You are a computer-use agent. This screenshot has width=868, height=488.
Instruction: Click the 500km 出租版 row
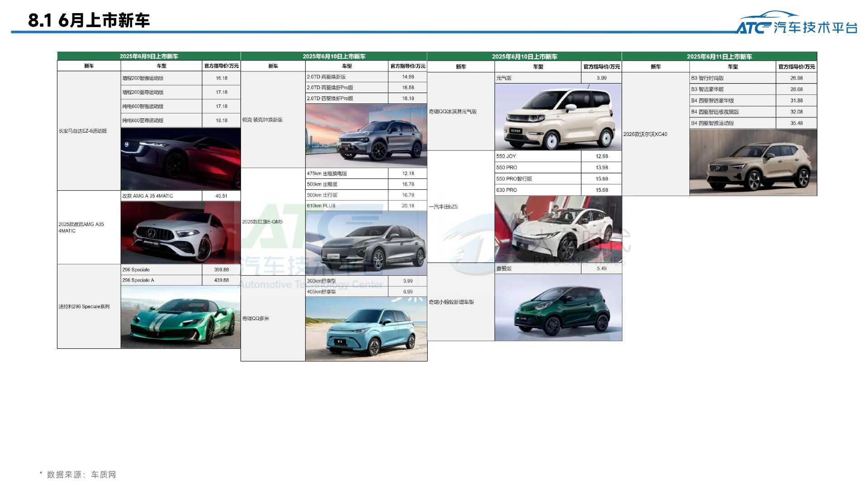tap(366, 184)
